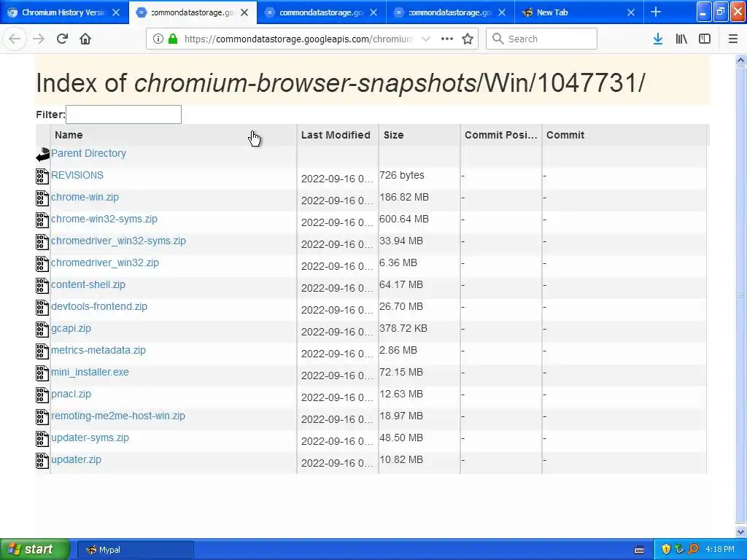Click the Parent Directory back-arrow icon
The image size is (747, 560).
click(x=43, y=155)
